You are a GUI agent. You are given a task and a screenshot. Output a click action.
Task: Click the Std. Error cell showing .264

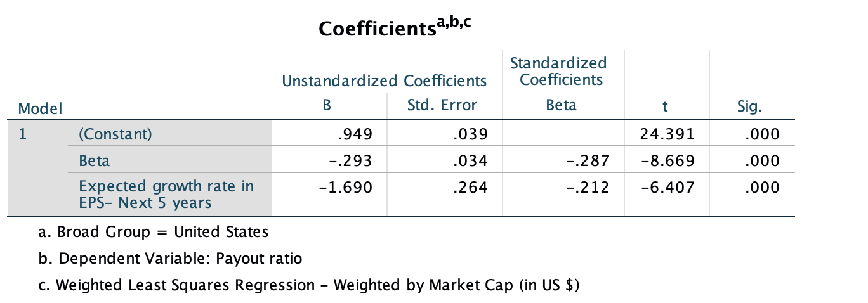pyautogui.click(x=471, y=188)
